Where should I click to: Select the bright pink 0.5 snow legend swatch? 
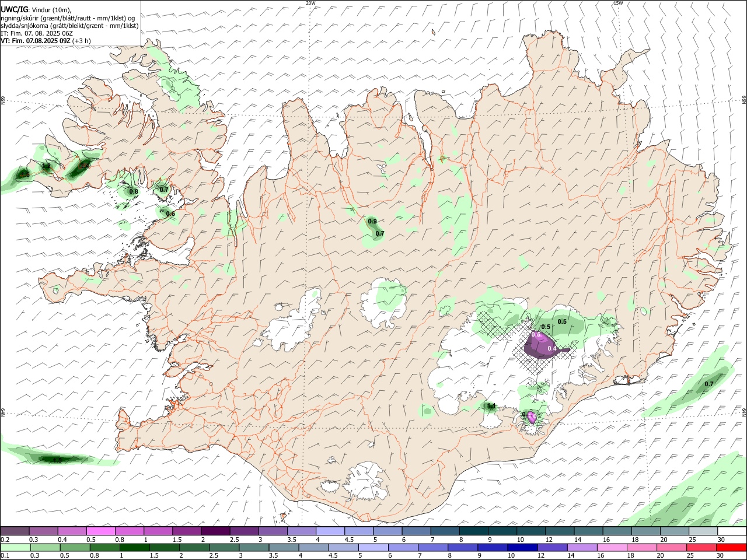coord(100,531)
